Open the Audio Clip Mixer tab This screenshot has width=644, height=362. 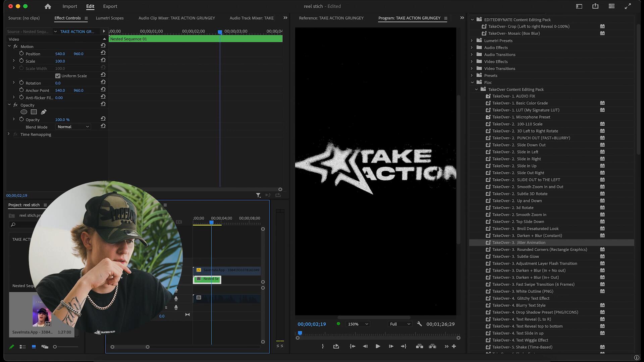pos(177,18)
